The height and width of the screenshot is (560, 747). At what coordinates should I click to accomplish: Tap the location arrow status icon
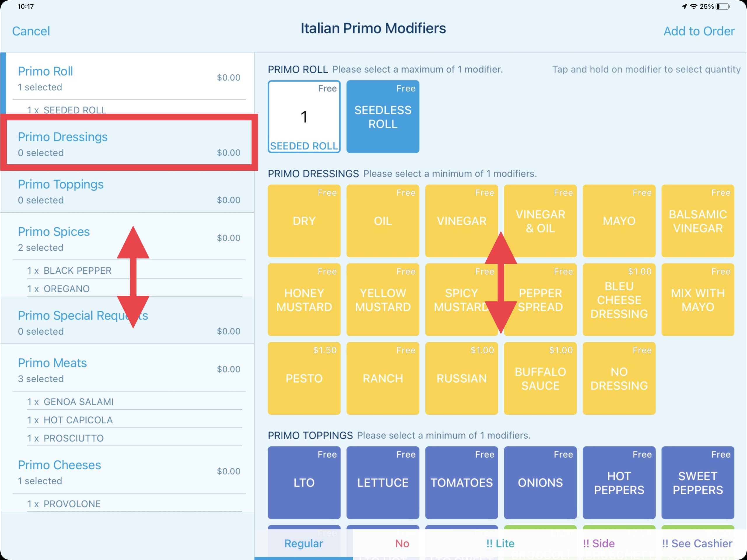(684, 6)
